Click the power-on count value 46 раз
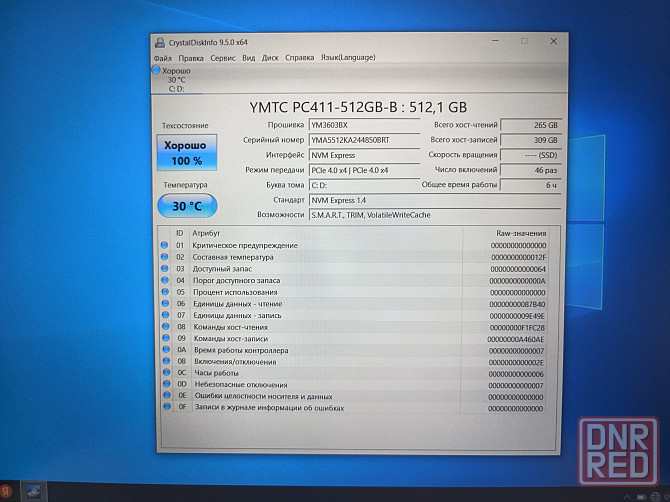Image resolution: width=670 pixels, height=502 pixels. click(530, 170)
